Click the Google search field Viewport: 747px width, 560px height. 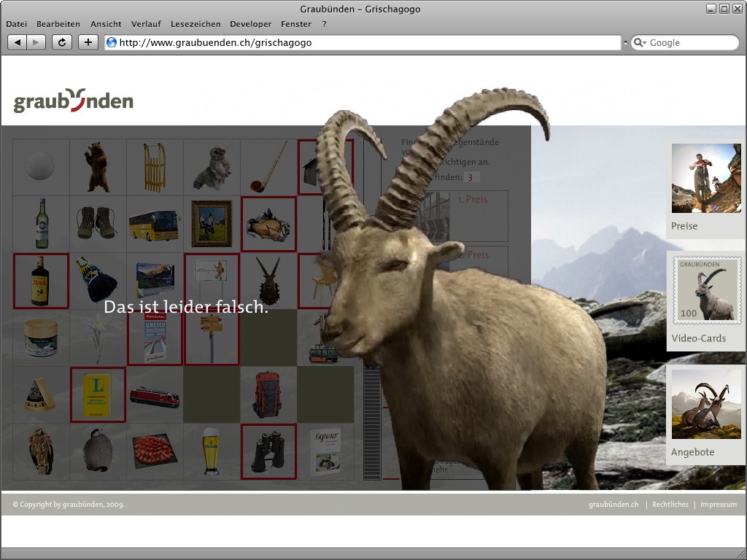coord(684,42)
